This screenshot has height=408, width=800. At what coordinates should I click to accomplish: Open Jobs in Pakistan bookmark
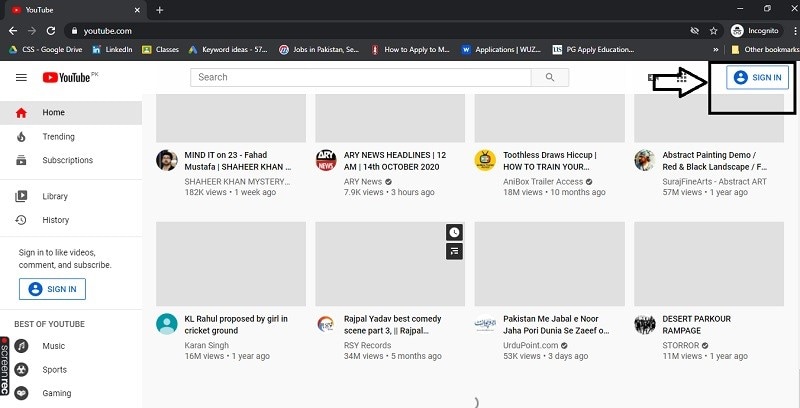point(319,50)
